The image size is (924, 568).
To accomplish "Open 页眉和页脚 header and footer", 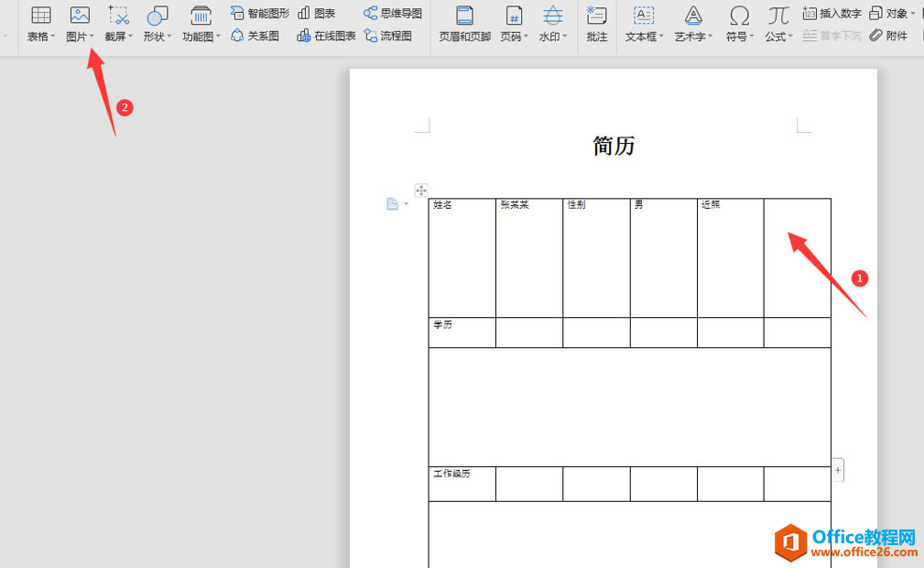I will point(465,23).
